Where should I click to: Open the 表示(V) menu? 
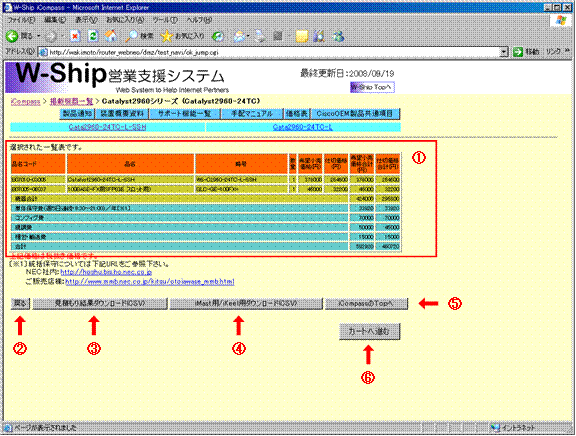click(86, 20)
